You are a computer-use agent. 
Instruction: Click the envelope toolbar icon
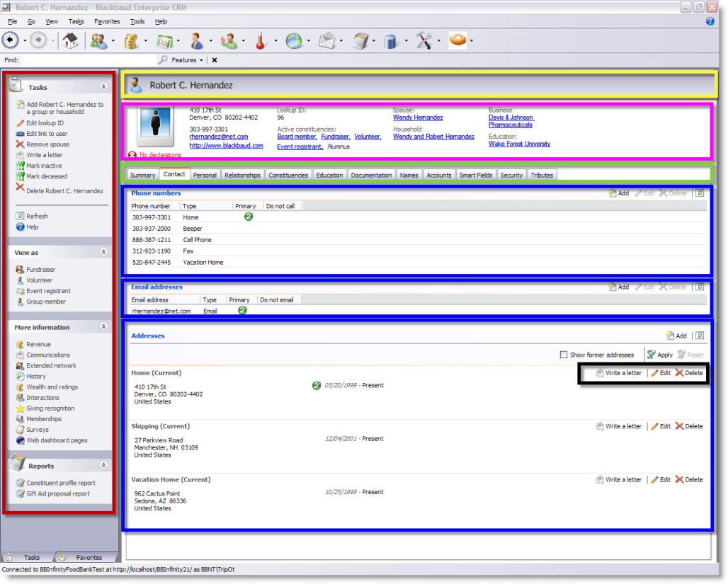[x=326, y=41]
